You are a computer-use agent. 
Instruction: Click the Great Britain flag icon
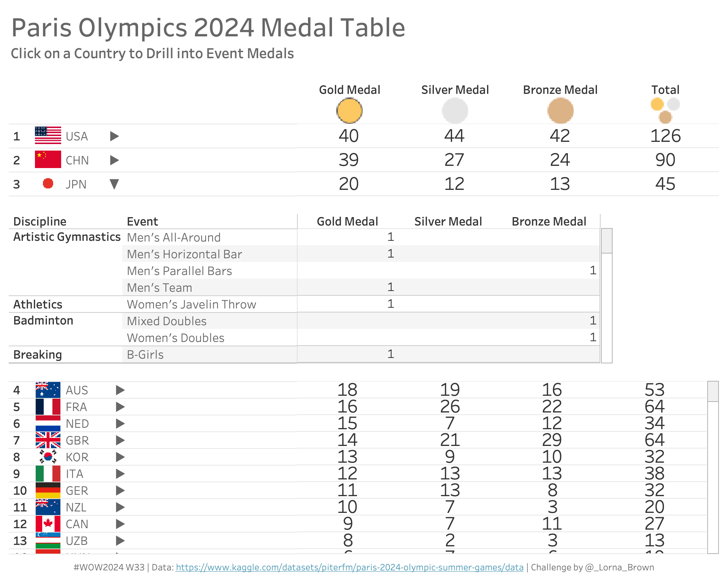[48, 440]
